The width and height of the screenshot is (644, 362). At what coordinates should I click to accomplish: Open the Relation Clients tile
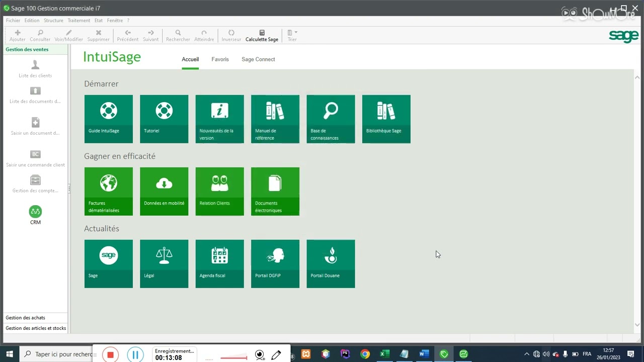coord(219,192)
